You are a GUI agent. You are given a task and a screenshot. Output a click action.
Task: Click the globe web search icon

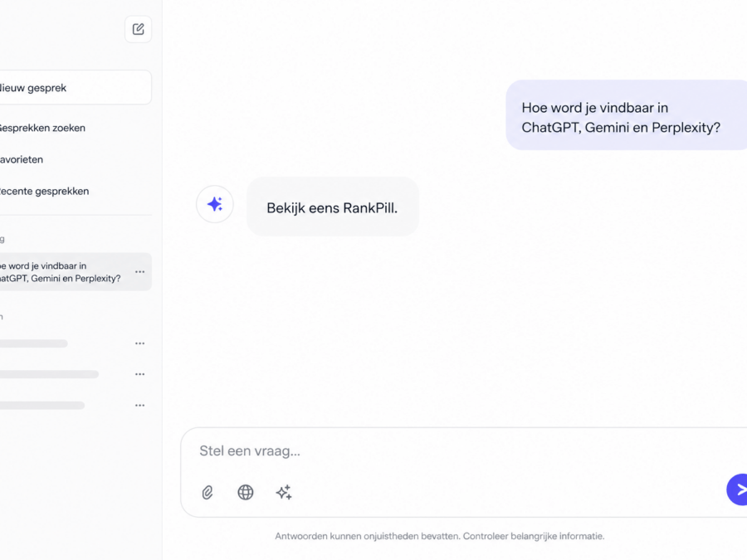[x=246, y=492]
